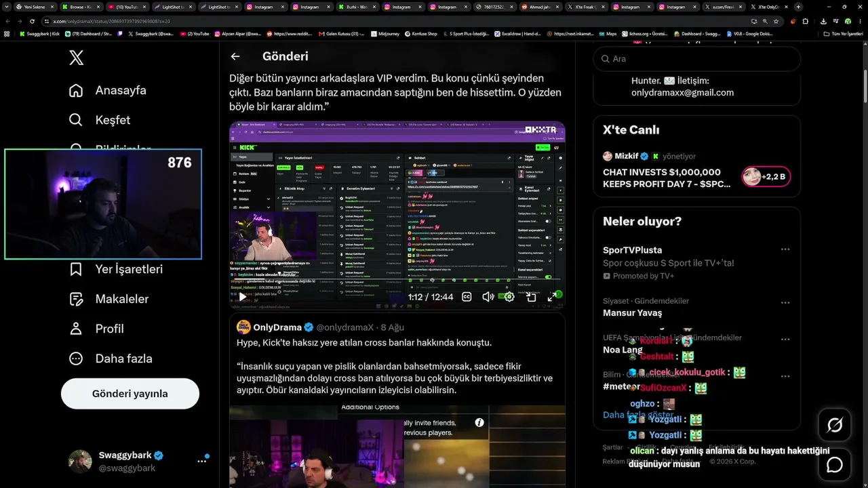Viewport: 868px width, 488px height.
Task: Seek using the video progress bar
Action: 397,281
